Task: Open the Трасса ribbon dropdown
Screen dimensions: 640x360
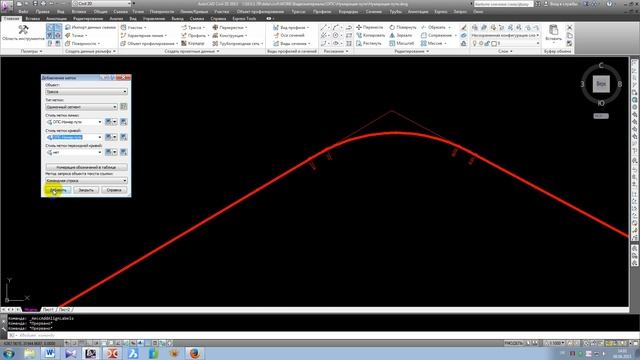Action: (x=193, y=27)
